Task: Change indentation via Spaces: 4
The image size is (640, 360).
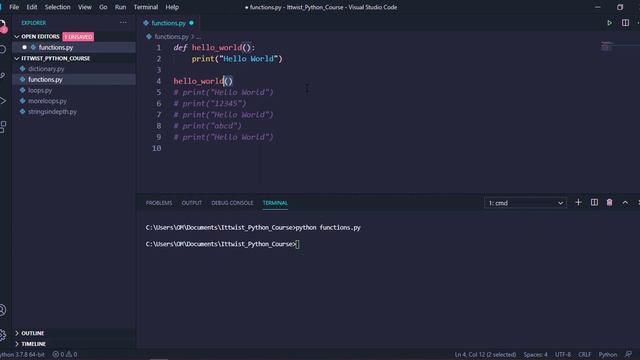Action: [535, 354]
